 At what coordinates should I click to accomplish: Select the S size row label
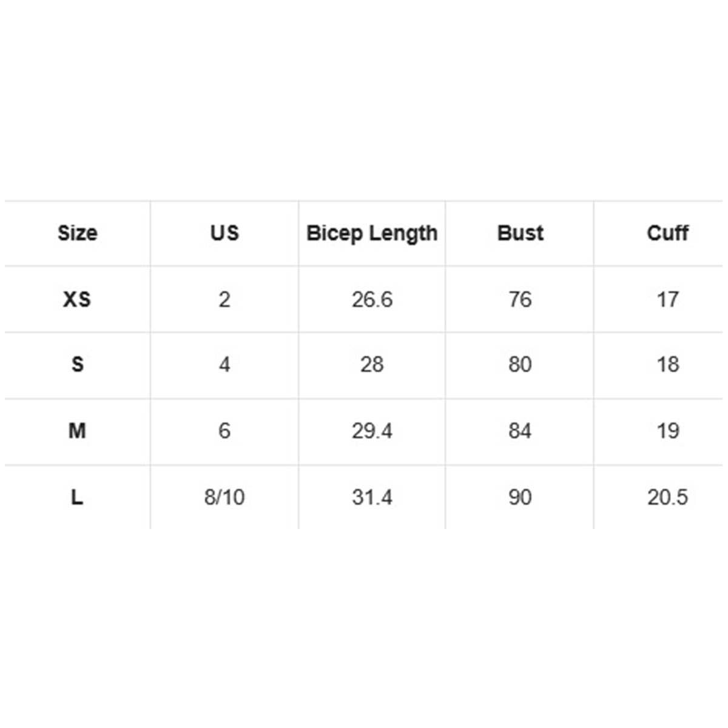[x=77, y=365]
